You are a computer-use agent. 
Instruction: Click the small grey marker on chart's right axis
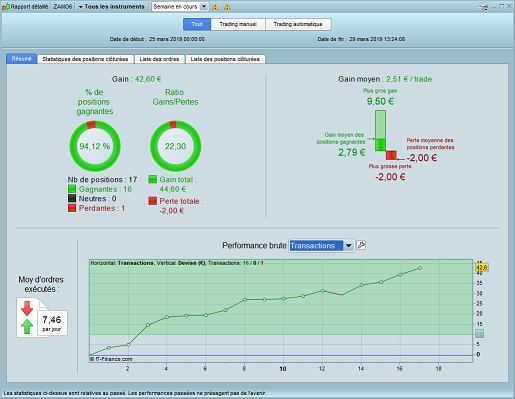pyautogui.click(x=479, y=334)
